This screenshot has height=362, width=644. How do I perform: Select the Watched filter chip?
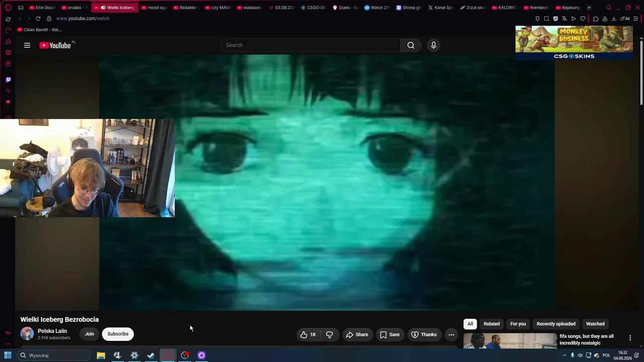(595, 324)
